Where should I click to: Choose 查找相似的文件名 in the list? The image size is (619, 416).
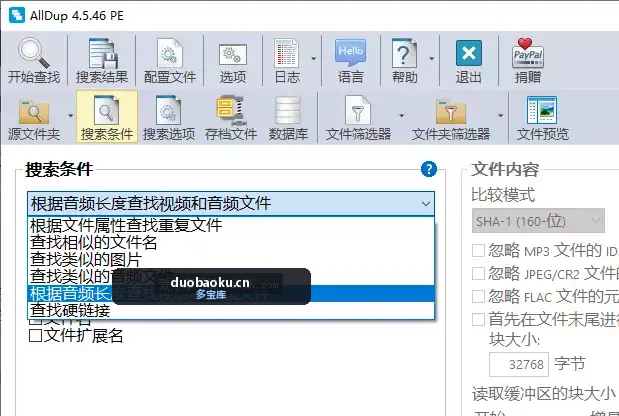point(231,243)
